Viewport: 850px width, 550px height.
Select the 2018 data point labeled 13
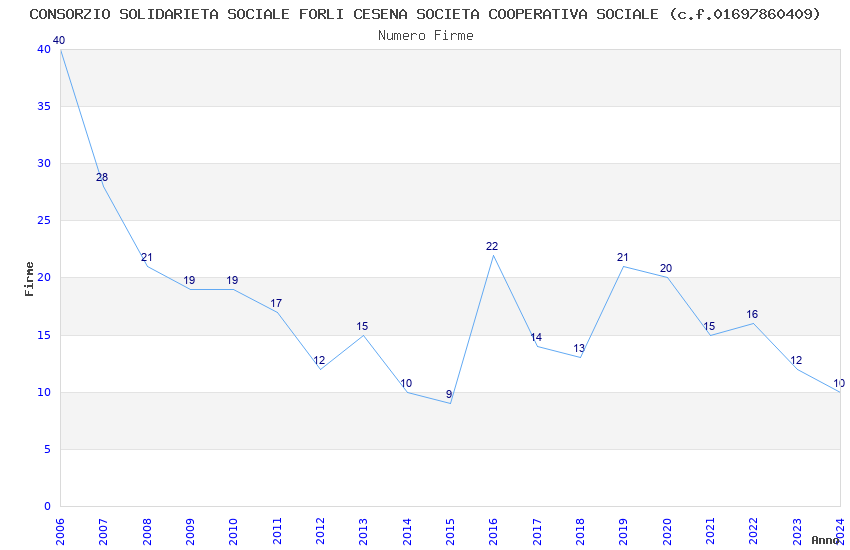click(580, 357)
